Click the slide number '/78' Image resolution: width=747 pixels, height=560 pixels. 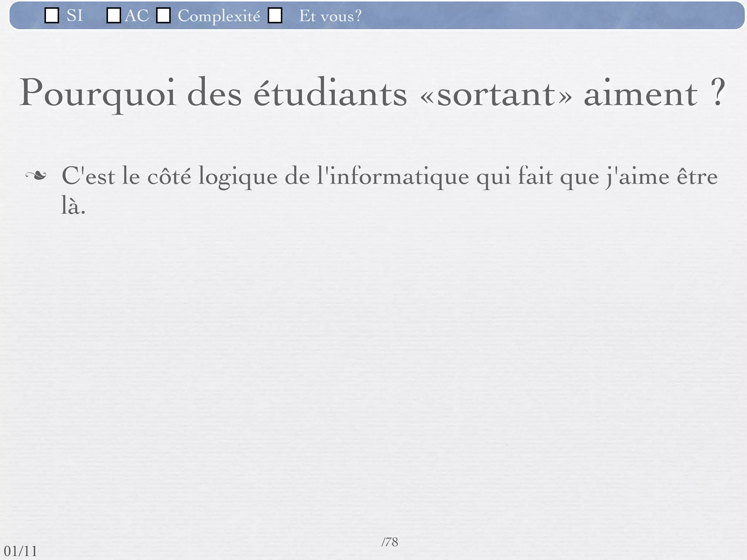click(390, 542)
